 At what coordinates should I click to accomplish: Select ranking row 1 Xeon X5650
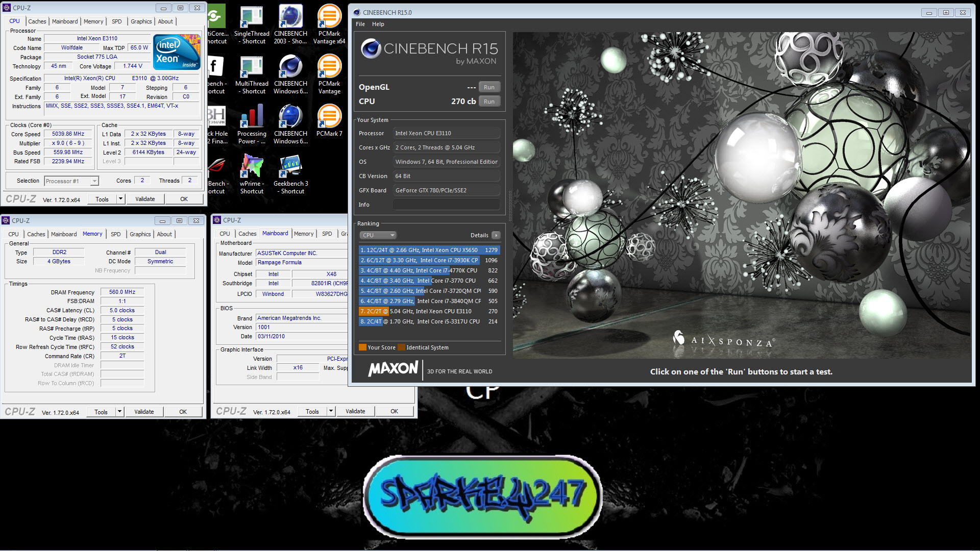point(429,250)
